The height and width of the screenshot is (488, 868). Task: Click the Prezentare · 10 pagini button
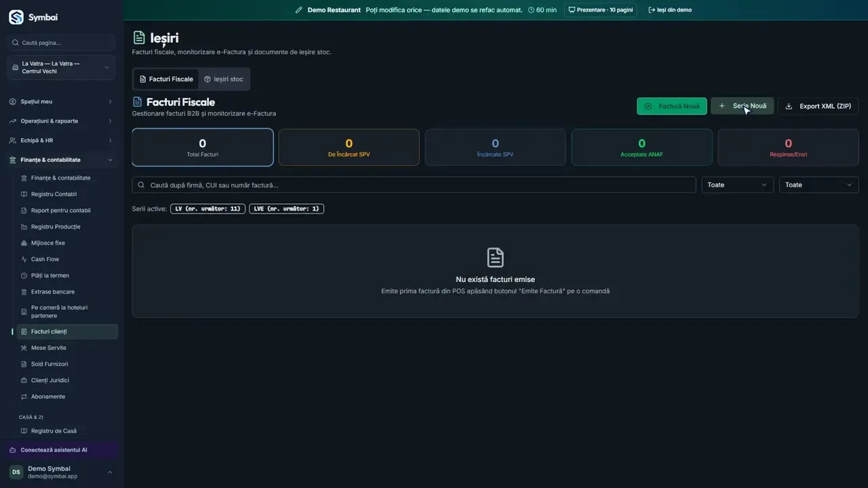click(601, 10)
